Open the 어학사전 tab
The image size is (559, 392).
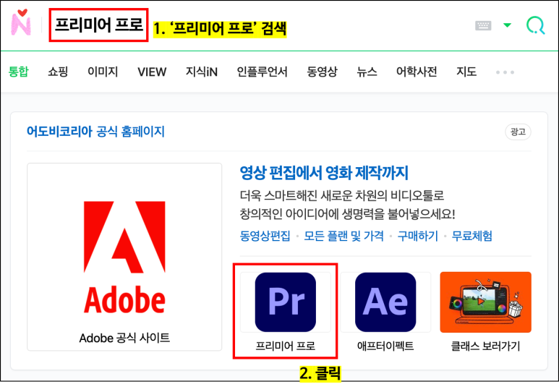click(417, 72)
